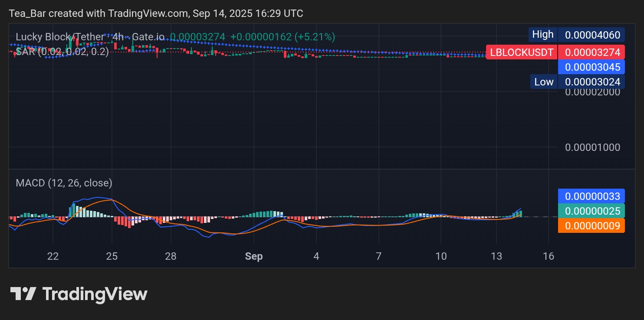Viewport: 644px width, 320px height.
Task: Click the 0.00002000 price axis label
Action: [592, 92]
